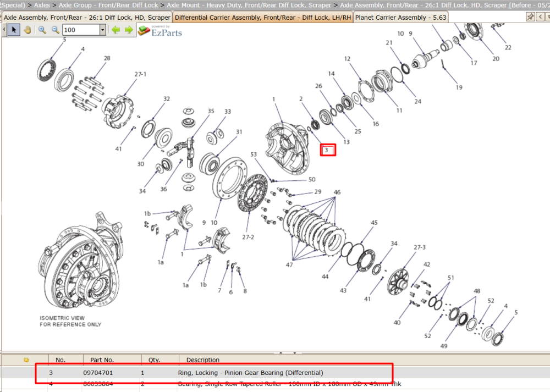550x392 pixels.
Task: Click callout 28 near the bolts
Action: (x=107, y=58)
